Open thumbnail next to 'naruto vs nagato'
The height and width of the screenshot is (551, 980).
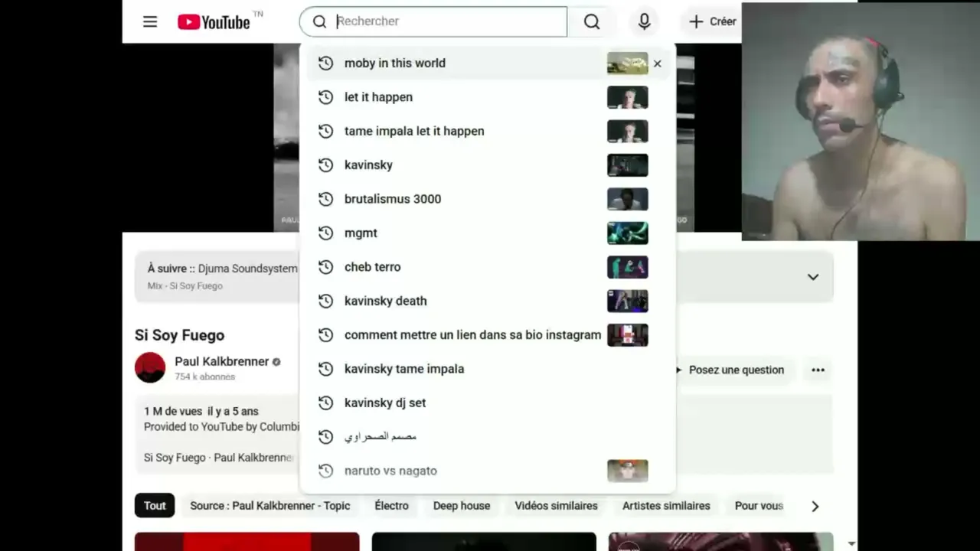click(x=628, y=471)
